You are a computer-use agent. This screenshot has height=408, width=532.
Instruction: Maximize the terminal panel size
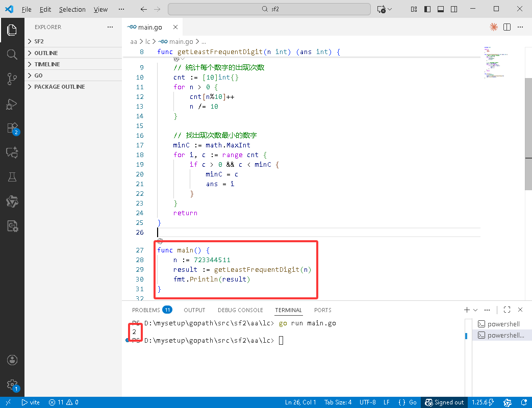point(507,310)
